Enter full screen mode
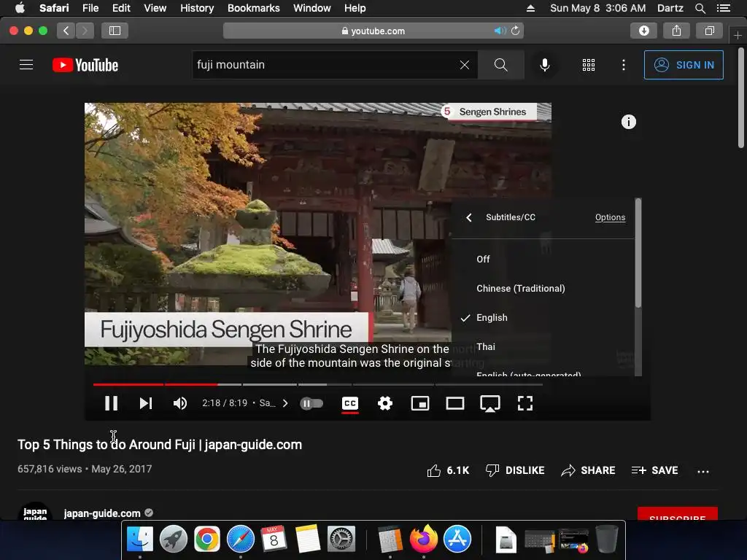 tap(525, 403)
